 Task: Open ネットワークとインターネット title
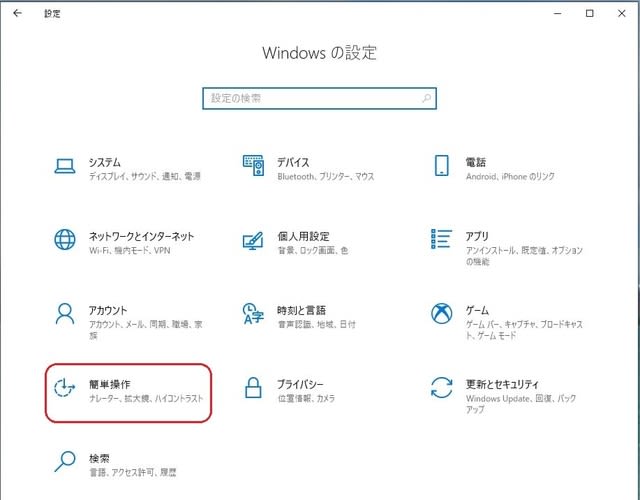(142, 236)
